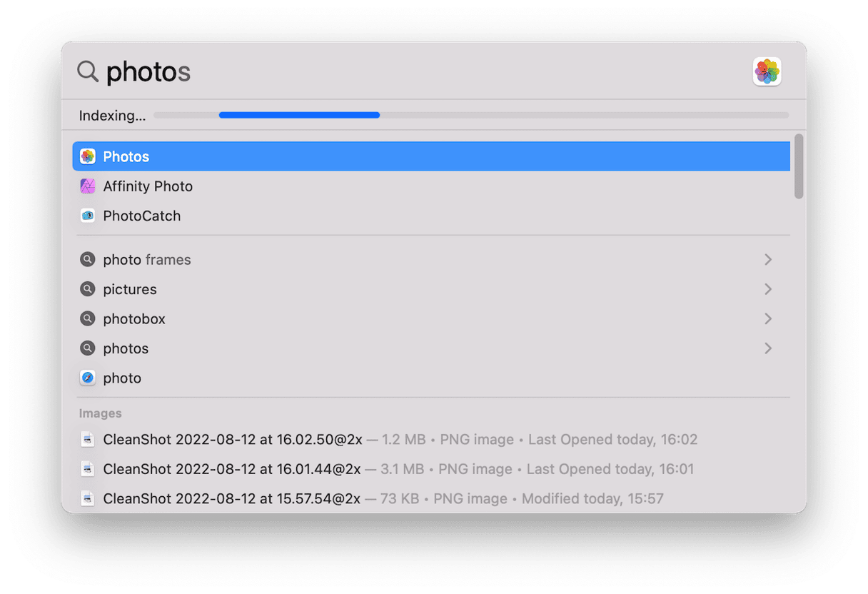The image size is (868, 594).
Task: Click Safari icon beside photo result
Action: click(88, 378)
